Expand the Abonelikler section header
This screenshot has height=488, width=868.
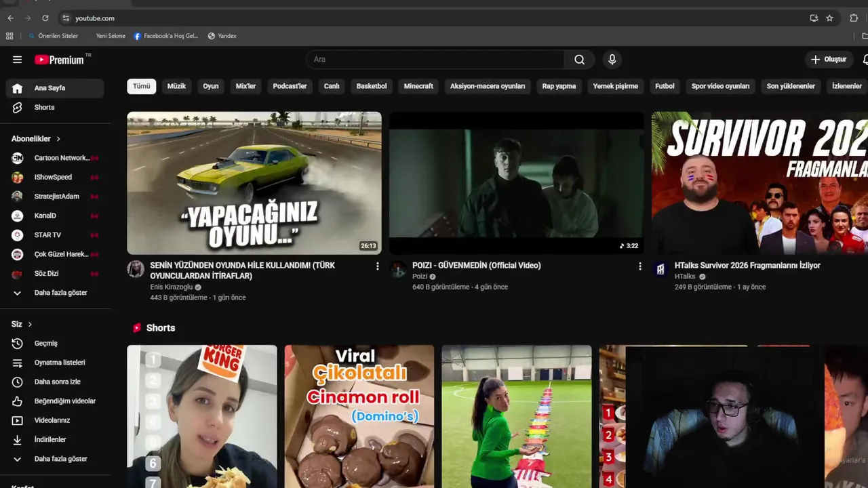(x=36, y=139)
